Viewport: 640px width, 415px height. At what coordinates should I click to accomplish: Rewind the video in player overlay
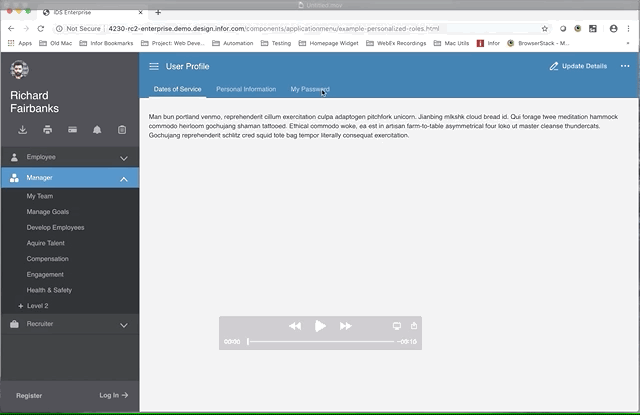coord(295,326)
